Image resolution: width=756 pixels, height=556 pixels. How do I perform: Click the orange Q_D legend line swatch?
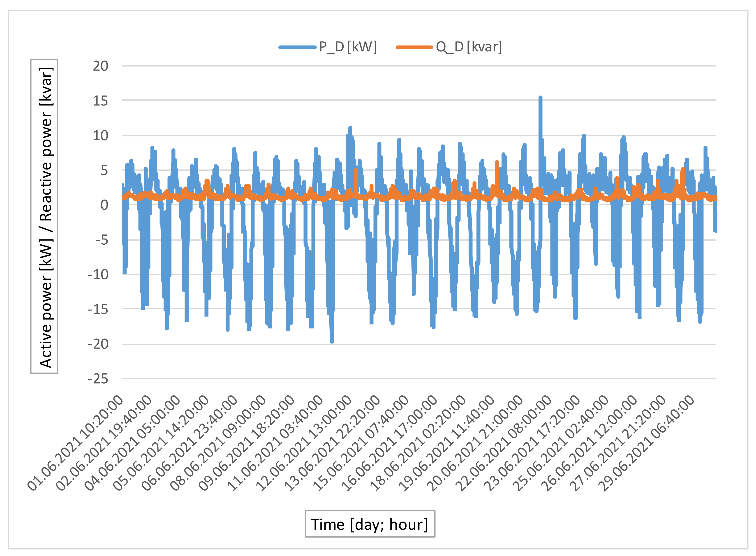[414, 47]
